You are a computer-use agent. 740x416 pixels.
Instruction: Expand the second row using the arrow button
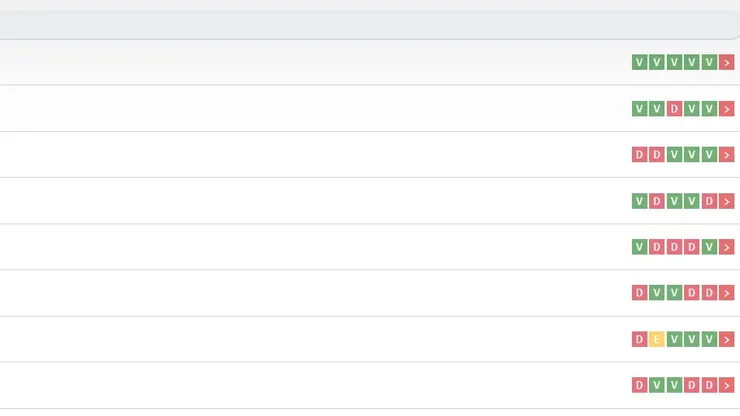point(727,109)
